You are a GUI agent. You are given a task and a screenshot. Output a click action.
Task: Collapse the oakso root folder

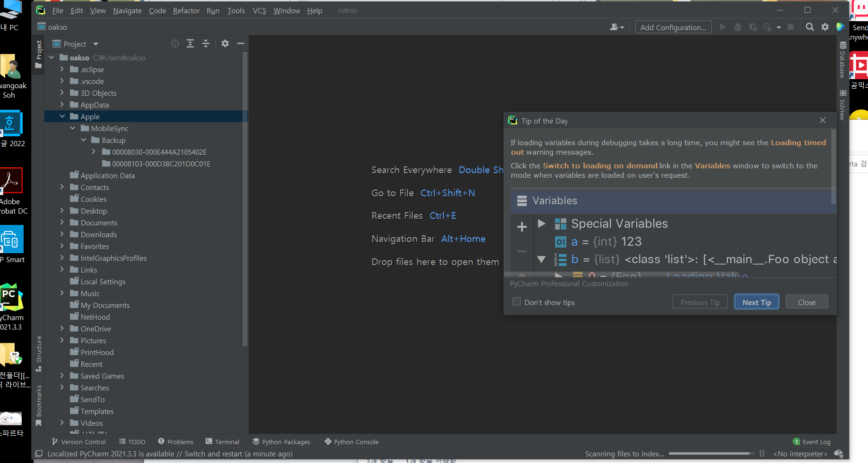(51, 58)
